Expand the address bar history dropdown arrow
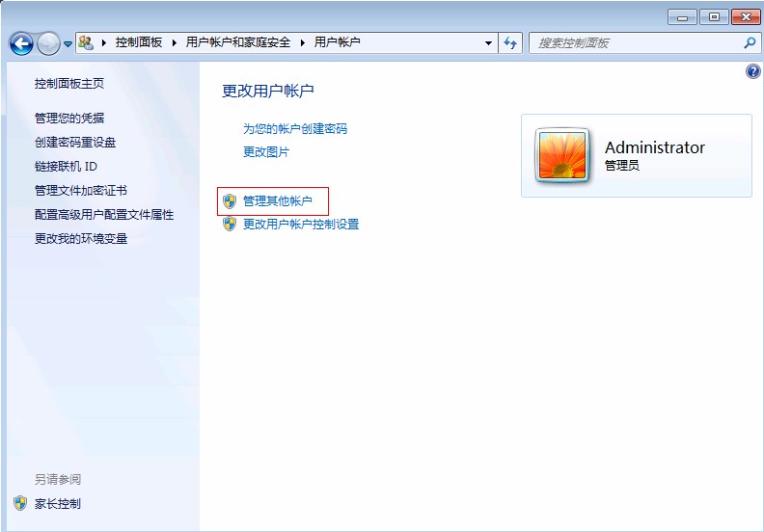This screenshot has width=764, height=532. click(488, 43)
